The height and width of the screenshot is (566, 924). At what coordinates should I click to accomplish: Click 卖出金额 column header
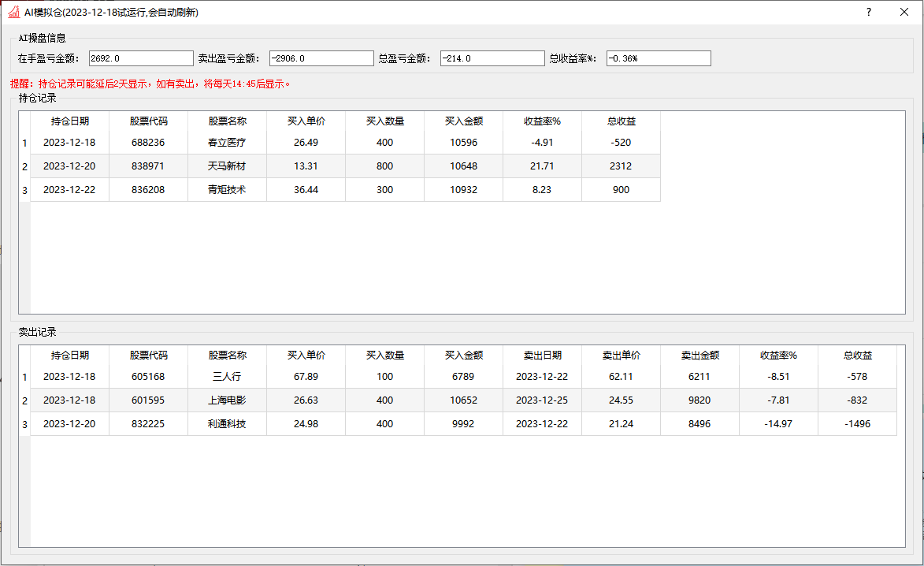click(699, 356)
